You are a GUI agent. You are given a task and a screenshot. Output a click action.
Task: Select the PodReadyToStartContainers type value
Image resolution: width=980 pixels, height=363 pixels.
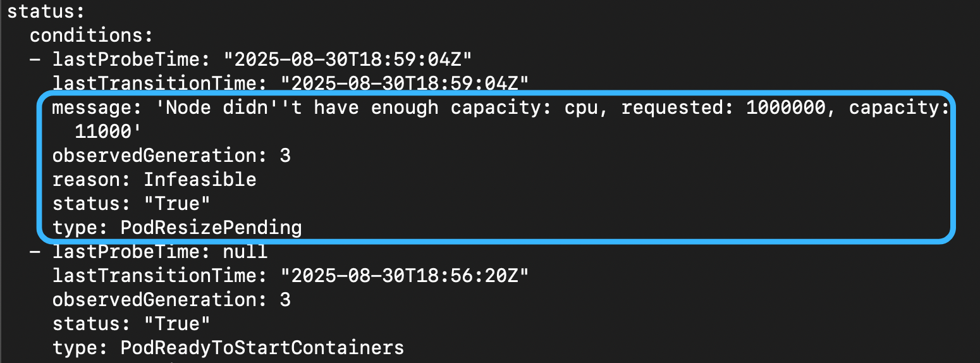tap(262, 348)
